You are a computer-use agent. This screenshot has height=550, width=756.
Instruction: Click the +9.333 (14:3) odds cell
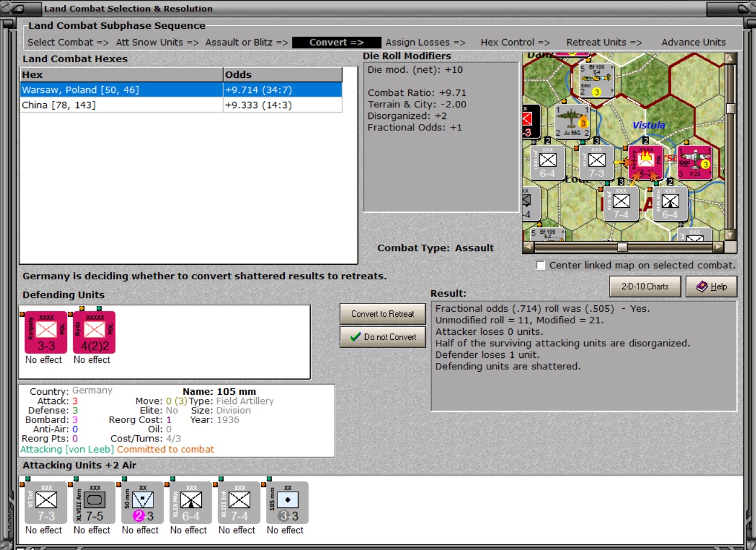point(283,105)
